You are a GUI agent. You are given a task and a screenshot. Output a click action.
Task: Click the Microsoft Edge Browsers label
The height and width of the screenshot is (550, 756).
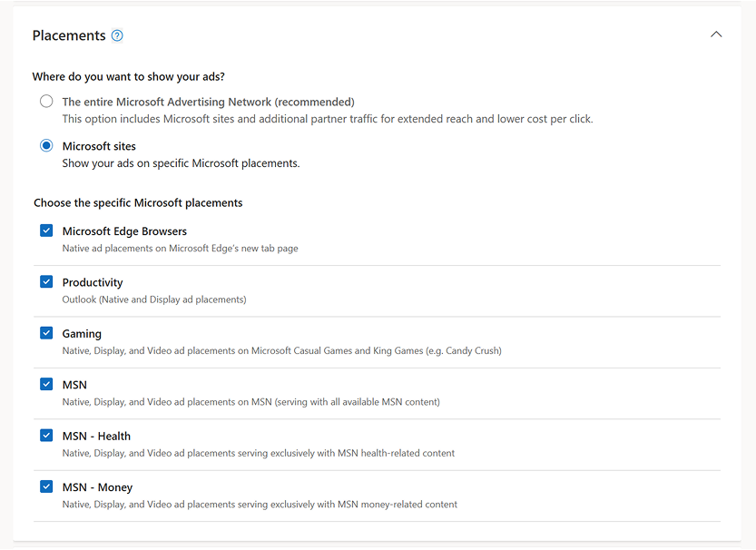(x=124, y=231)
